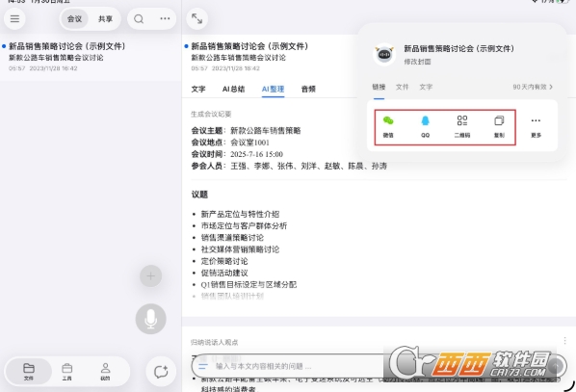The width and height of the screenshot is (576, 392).
Task: Switch to the 共享 segment
Action: [105, 18]
